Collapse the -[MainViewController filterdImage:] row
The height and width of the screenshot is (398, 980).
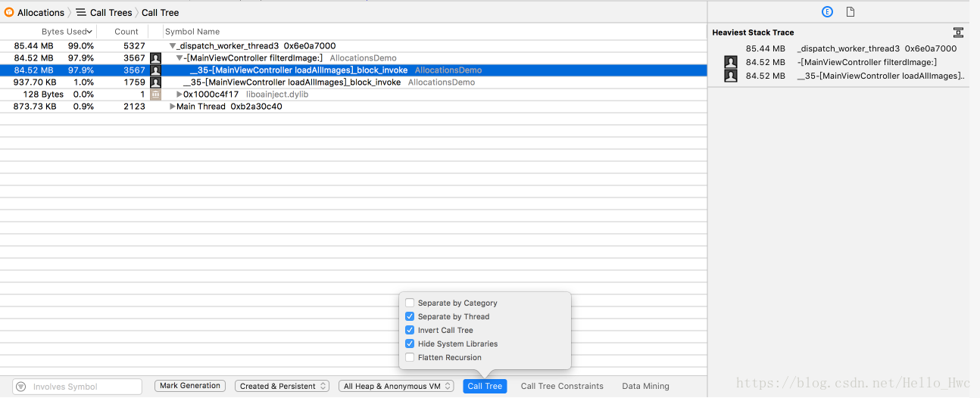(x=179, y=58)
